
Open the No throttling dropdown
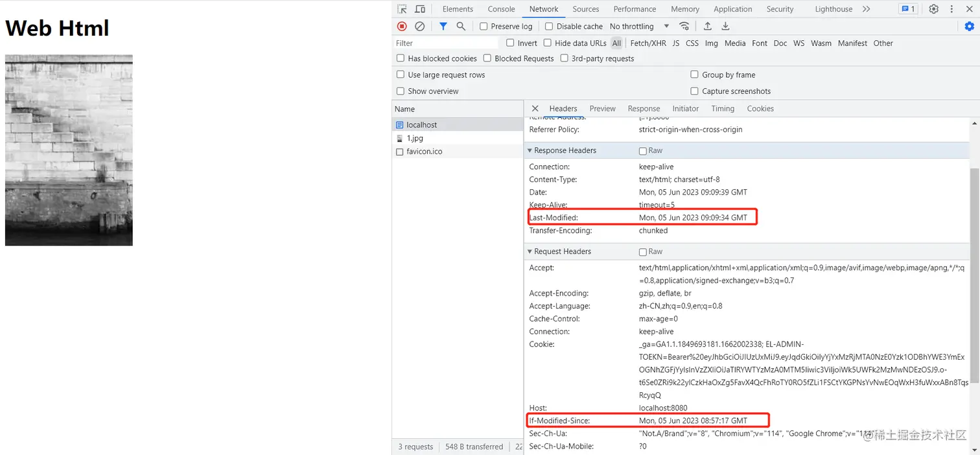(639, 27)
